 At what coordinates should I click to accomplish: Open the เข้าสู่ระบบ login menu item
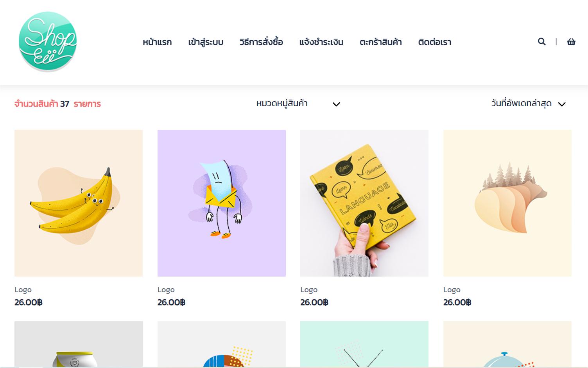(206, 42)
